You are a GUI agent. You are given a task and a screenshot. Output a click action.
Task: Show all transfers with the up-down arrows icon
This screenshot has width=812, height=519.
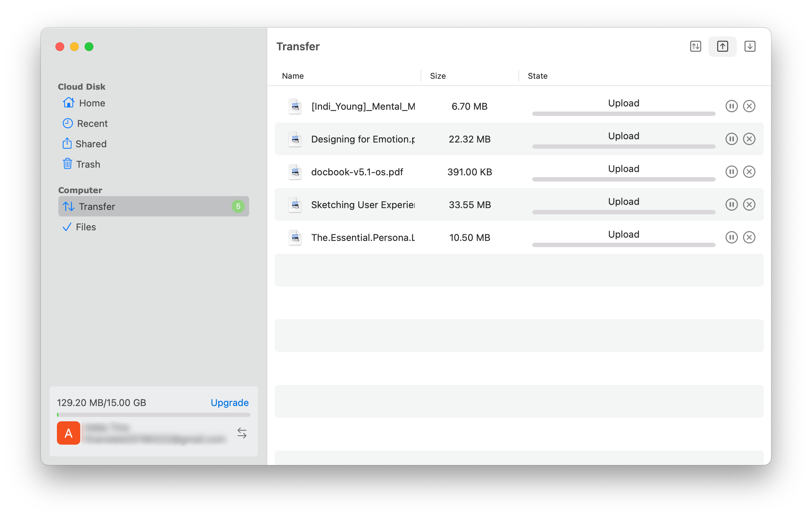(x=696, y=46)
